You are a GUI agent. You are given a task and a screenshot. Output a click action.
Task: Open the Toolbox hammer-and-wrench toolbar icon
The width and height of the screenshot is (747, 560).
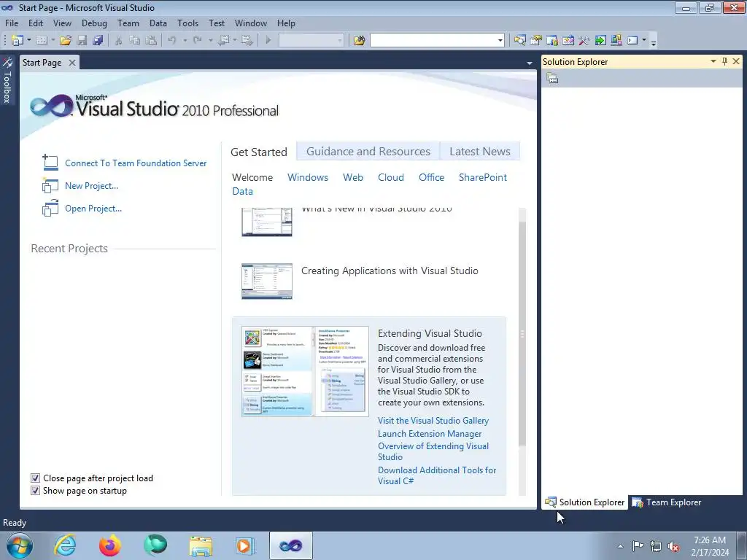[584, 41]
